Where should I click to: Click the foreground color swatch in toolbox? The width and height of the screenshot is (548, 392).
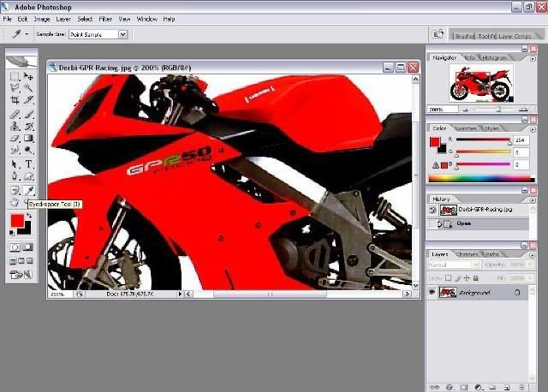tap(17, 221)
